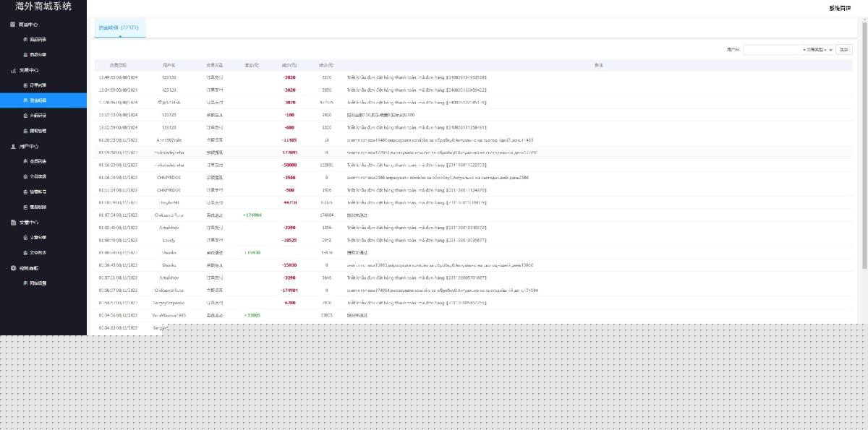Click the icon beside 订单列表 menu item
This screenshot has height=430, width=868.
tap(26, 85)
